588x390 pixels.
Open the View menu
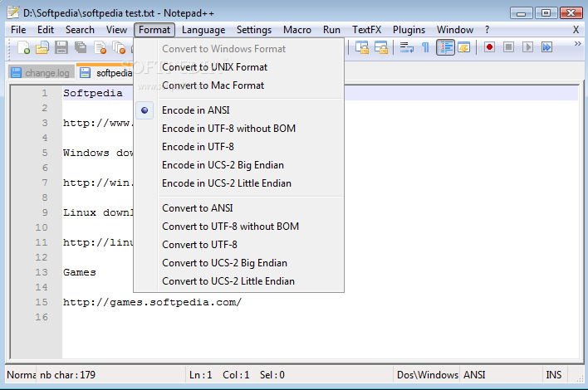click(116, 30)
